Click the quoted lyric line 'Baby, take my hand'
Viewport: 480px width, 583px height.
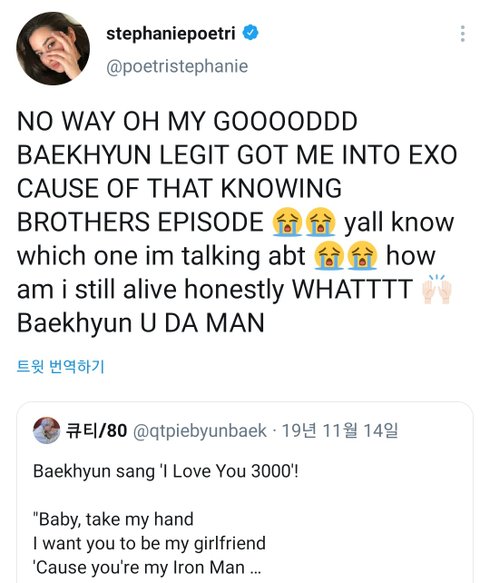[113, 519]
